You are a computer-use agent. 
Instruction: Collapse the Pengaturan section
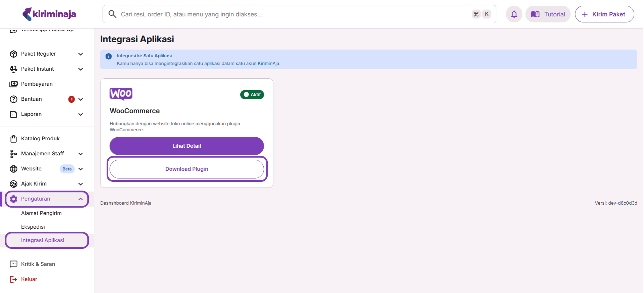pyautogui.click(x=80, y=199)
